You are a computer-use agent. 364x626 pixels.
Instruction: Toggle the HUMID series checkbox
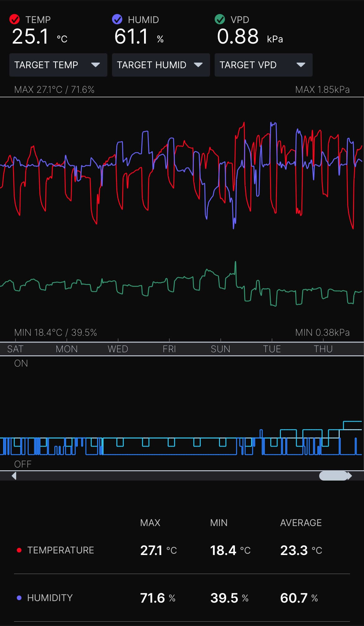coord(117,19)
